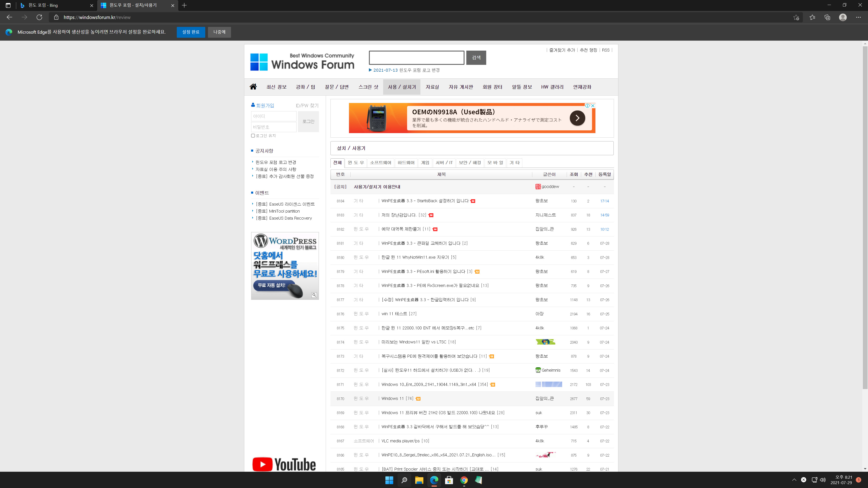Open 자료실 menu

coord(432,87)
